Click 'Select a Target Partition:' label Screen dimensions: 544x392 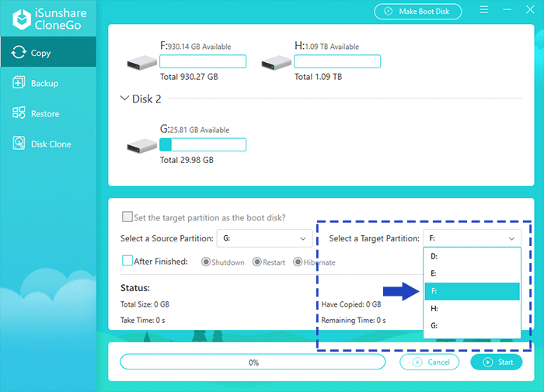(x=374, y=238)
